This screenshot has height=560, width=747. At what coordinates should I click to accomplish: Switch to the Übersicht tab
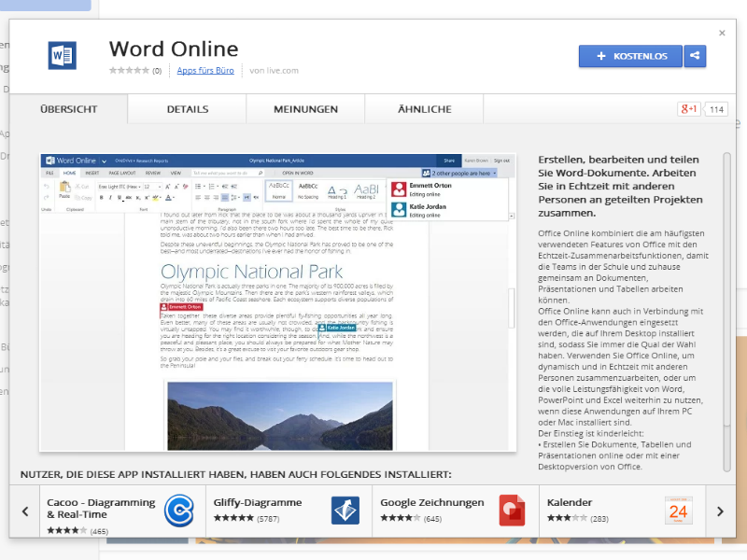click(68, 109)
